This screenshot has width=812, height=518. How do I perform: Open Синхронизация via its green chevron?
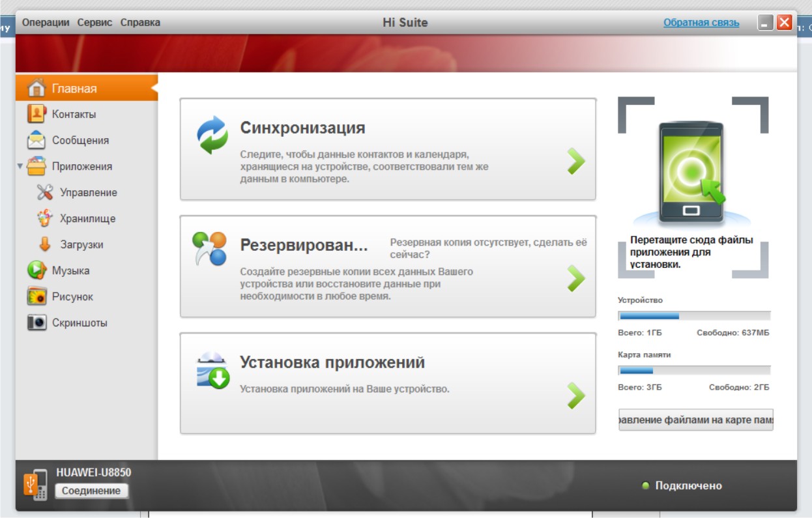tap(575, 161)
